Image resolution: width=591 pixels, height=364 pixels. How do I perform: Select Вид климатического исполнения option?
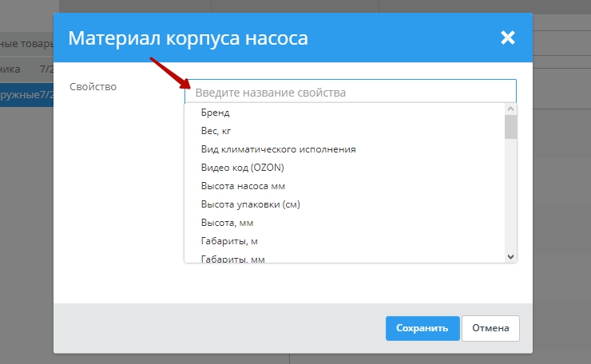(278, 149)
